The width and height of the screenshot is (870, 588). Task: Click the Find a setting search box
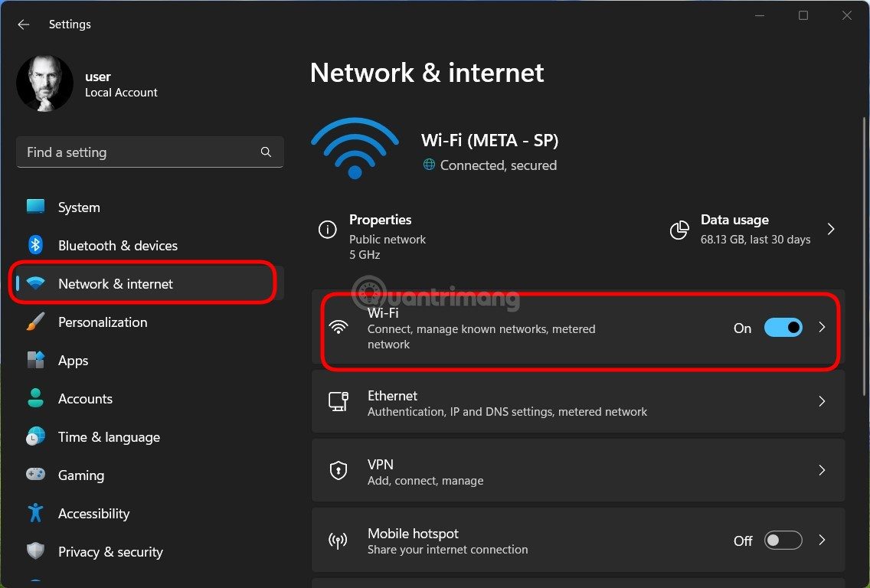pos(138,152)
